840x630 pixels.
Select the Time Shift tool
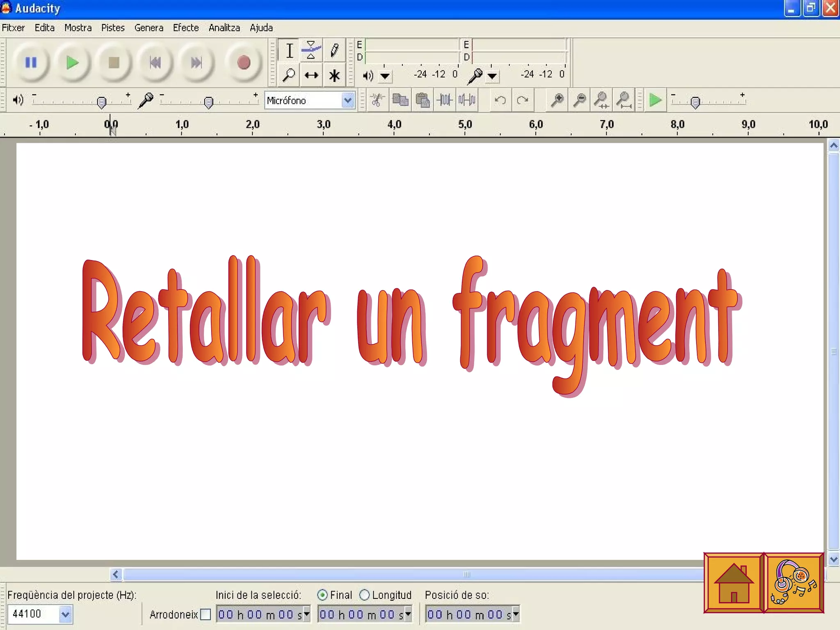(x=311, y=75)
